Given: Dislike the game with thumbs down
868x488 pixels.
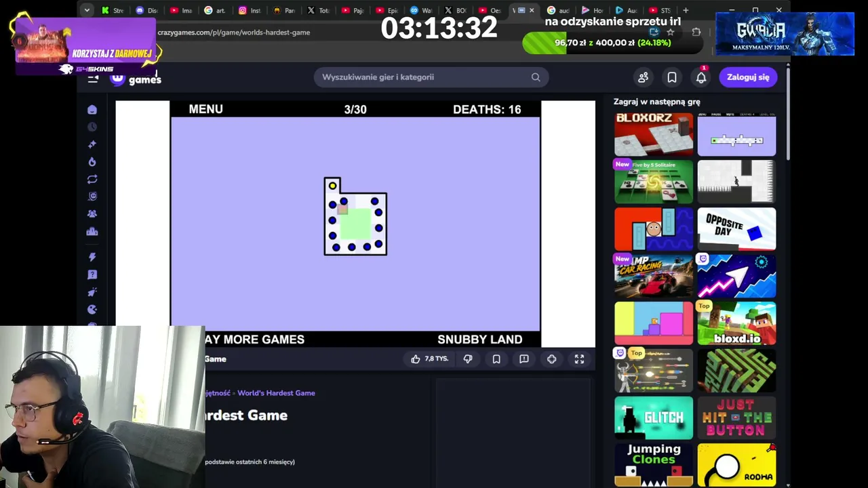Looking at the screenshot, I should point(468,359).
